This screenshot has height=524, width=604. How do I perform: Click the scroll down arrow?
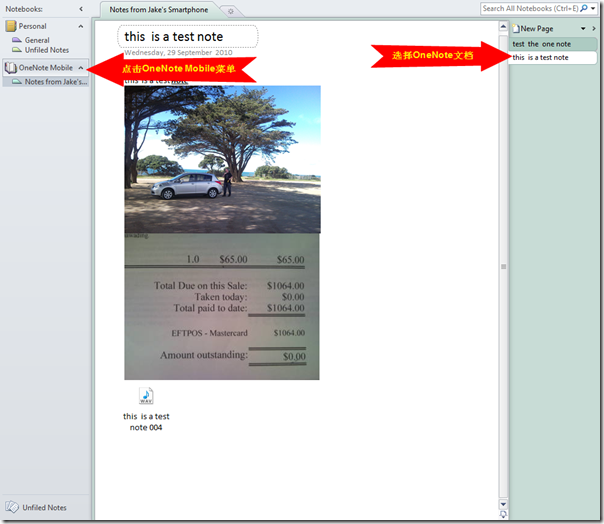503,504
